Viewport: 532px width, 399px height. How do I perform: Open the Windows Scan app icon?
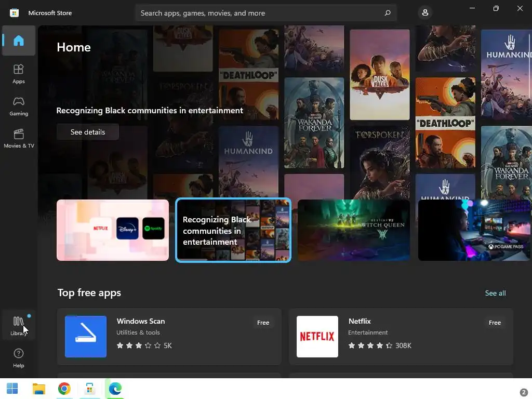pos(86,337)
